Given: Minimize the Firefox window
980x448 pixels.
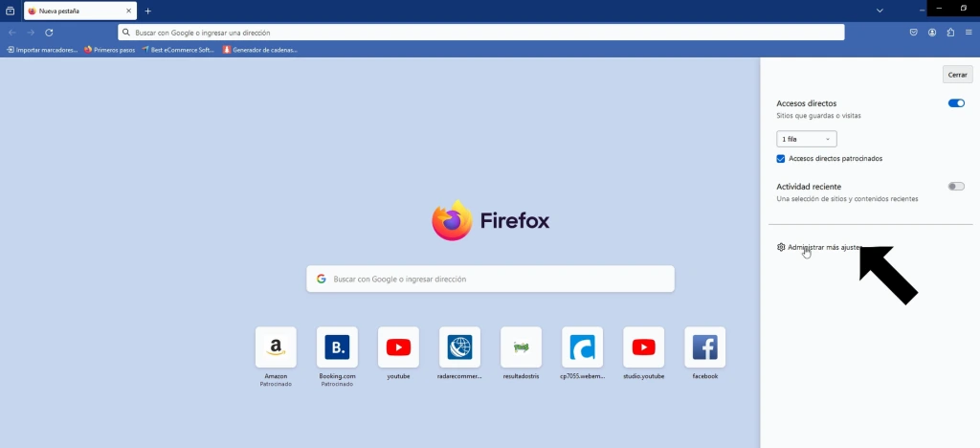Looking at the screenshot, I should (939, 8).
